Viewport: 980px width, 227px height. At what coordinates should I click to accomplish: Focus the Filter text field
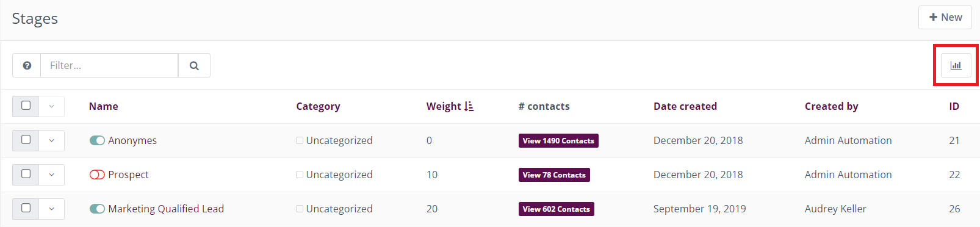pos(109,65)
